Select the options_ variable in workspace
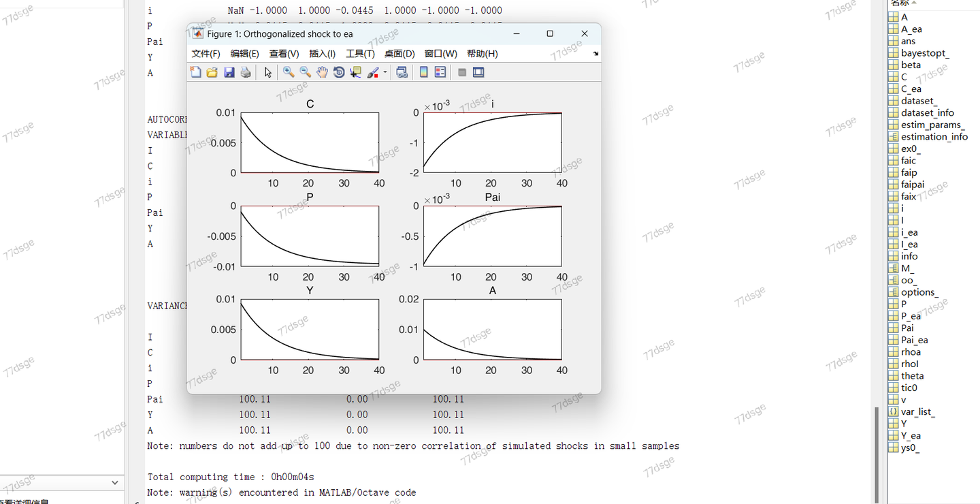 pyautogui.click(x=919, y=292)
